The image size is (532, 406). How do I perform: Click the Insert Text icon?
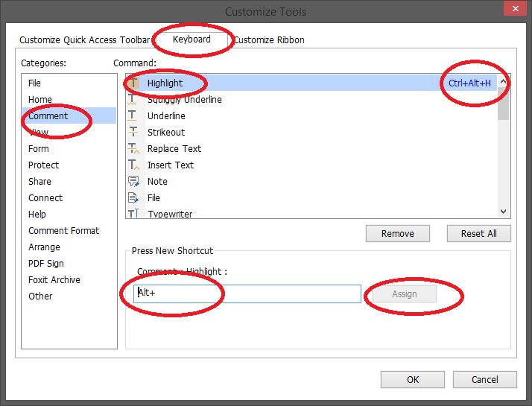coord(133,165)
